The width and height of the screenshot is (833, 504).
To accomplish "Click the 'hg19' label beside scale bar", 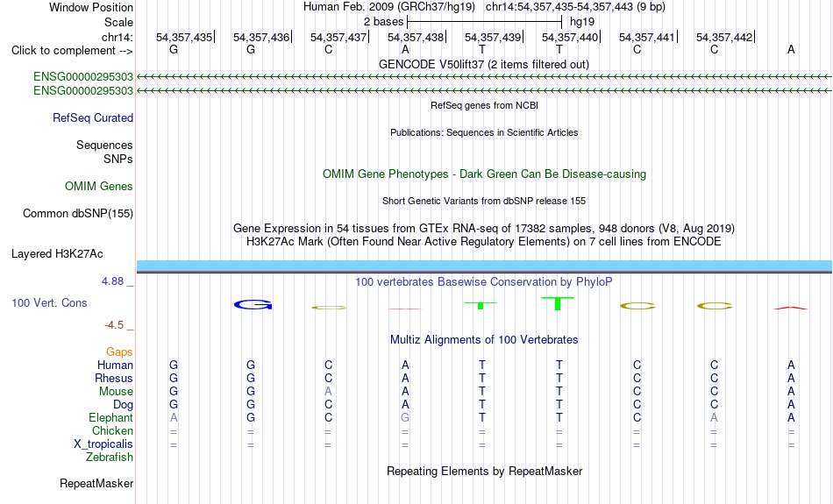I will 582,22.
